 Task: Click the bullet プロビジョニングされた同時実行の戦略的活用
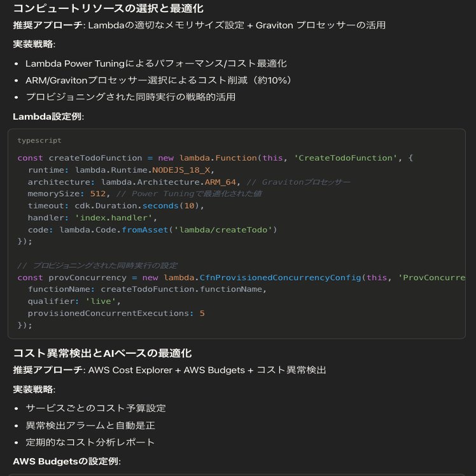click(x=130, y=97)
